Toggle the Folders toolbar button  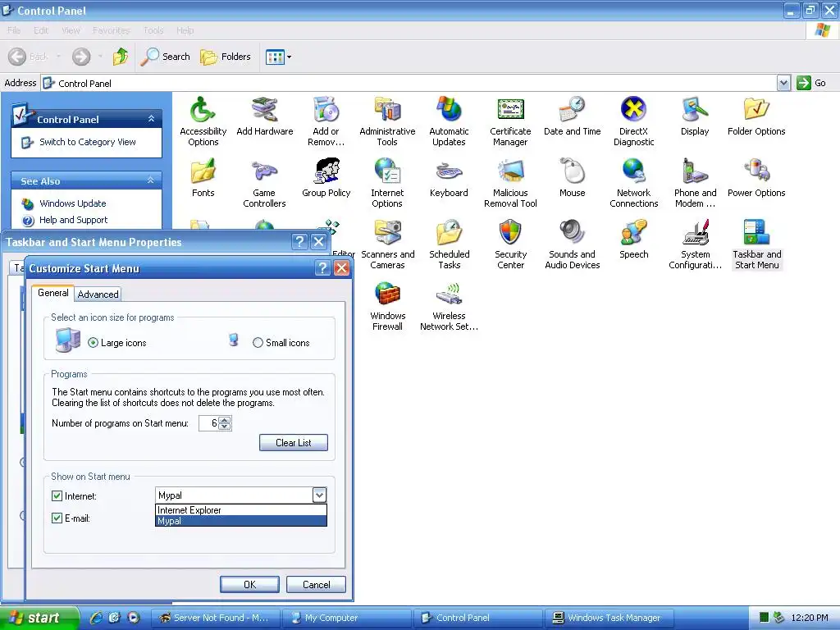point(225,57)
